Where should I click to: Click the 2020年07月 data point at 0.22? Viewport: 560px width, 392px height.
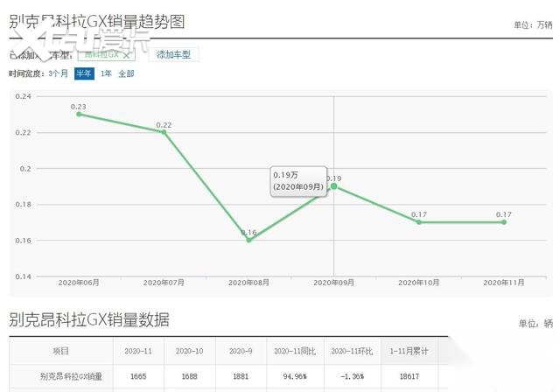click(x=164, y=132)
